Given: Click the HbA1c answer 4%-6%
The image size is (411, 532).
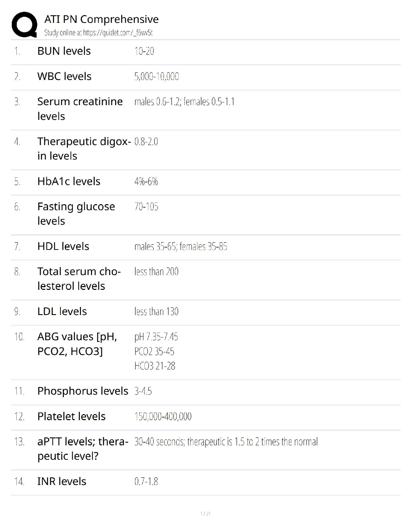Looking at the screenshot, I should point(146,181).
